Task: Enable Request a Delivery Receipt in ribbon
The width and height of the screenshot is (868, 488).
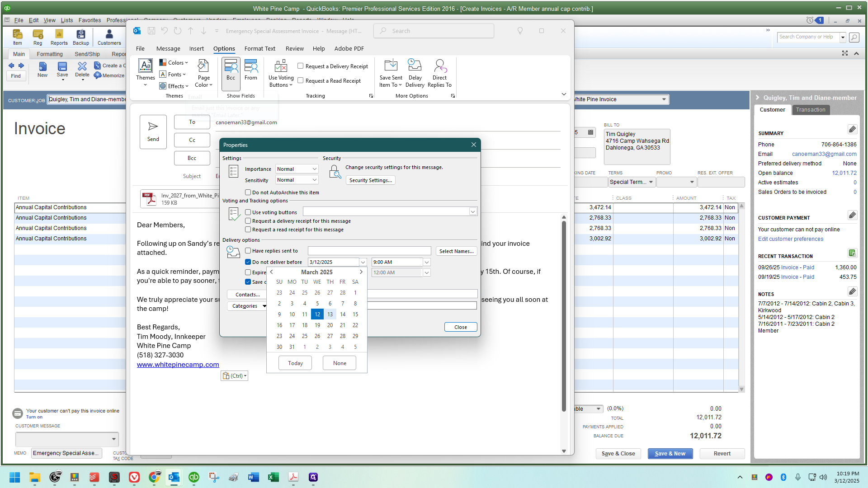Action: click(x=300, y=66)
